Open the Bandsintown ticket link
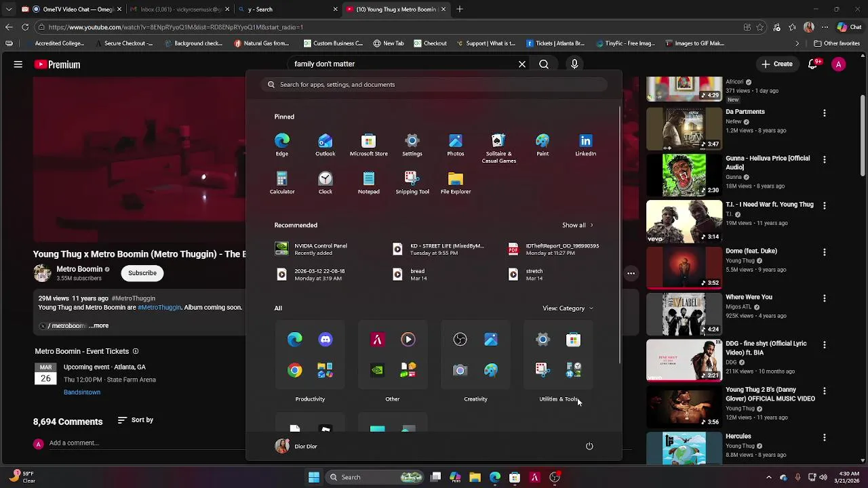Viewport: 868px width, 488px height. [x=82, y=392]
